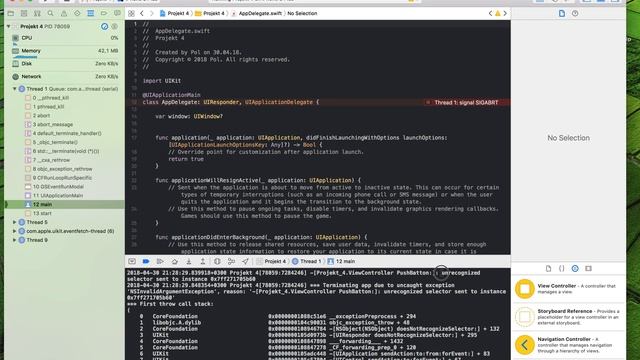Open the Project navigator folder icon
This screenshot has height=360, width=640.
click(x=11, y=13)
